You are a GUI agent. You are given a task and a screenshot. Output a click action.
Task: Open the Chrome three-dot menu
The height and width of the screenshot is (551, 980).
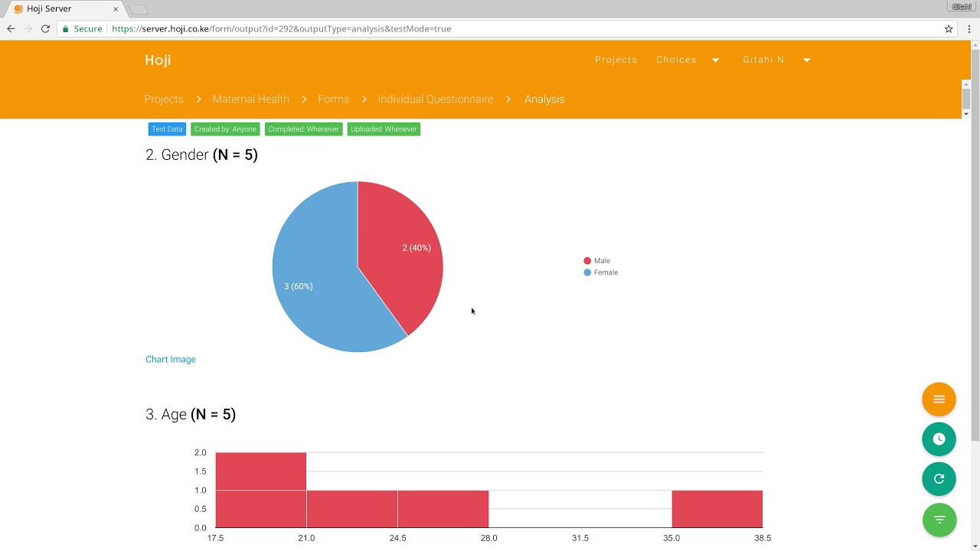969,29
